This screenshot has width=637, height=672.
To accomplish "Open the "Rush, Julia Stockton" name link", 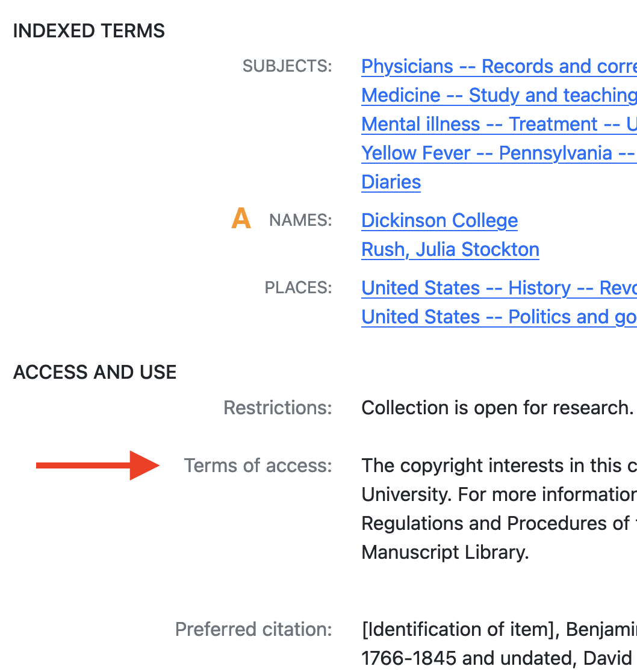I will [450, 249].
